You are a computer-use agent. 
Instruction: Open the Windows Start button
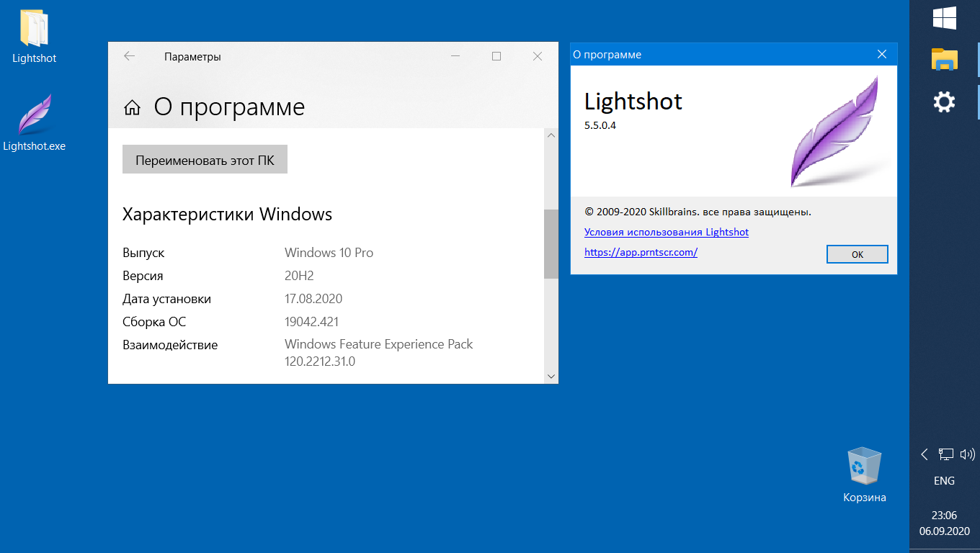(x=944, y=18)
